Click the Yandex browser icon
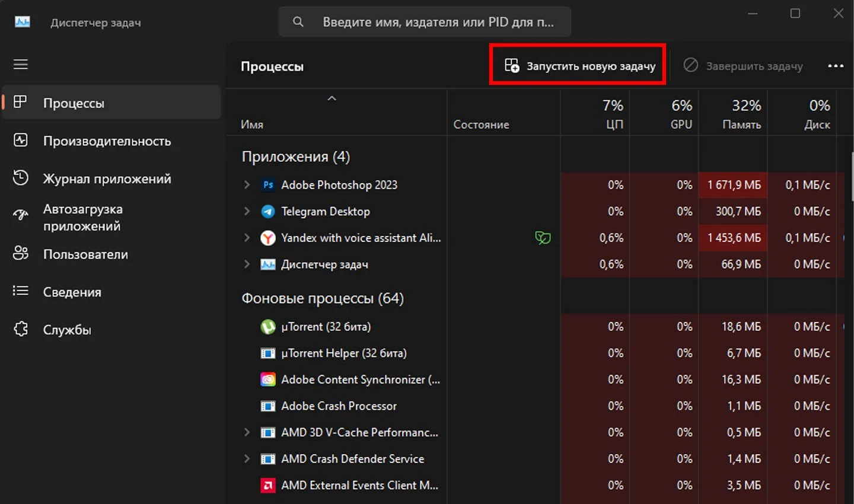Viewport: 854px width, 504px height. pos(268,238)
